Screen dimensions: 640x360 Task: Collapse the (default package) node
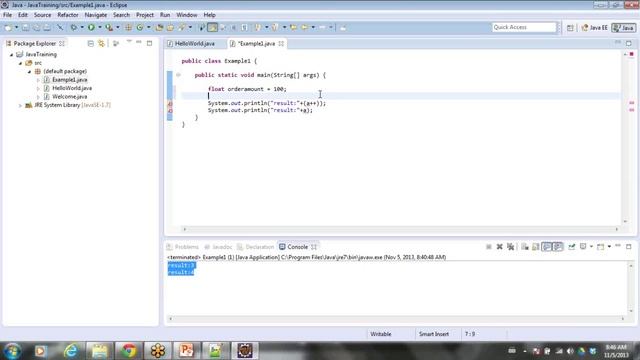pyautogui.click(x=29, y=71)
